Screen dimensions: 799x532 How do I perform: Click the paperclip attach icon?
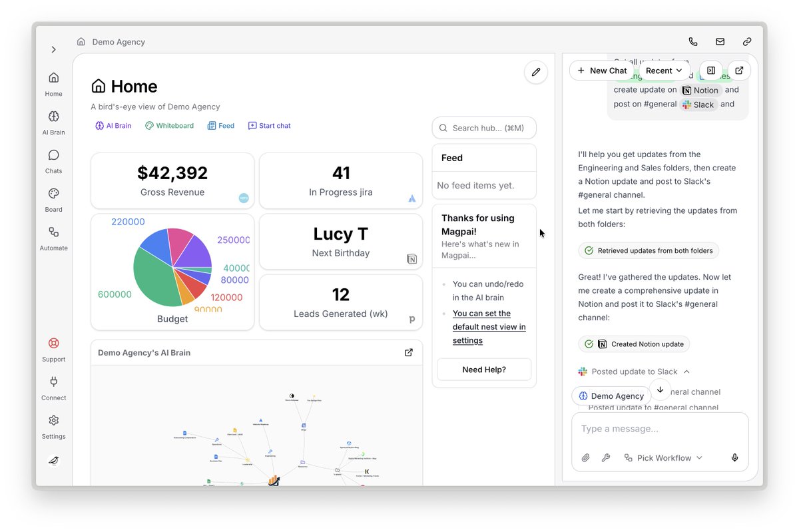coord(586,458)
